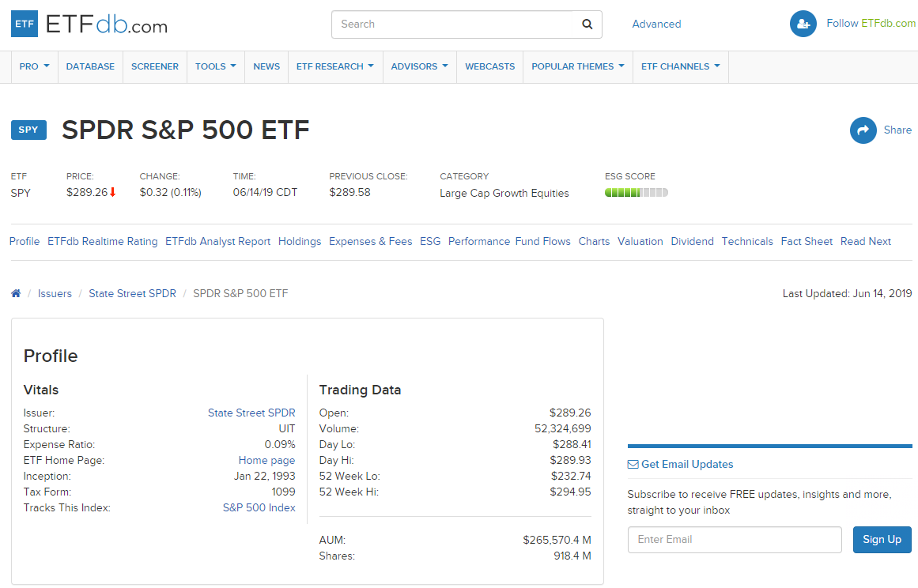Click the envelope icon beside Get Email Updates
The width and height of the screenshot is (918, 588).
coord(633,465)
